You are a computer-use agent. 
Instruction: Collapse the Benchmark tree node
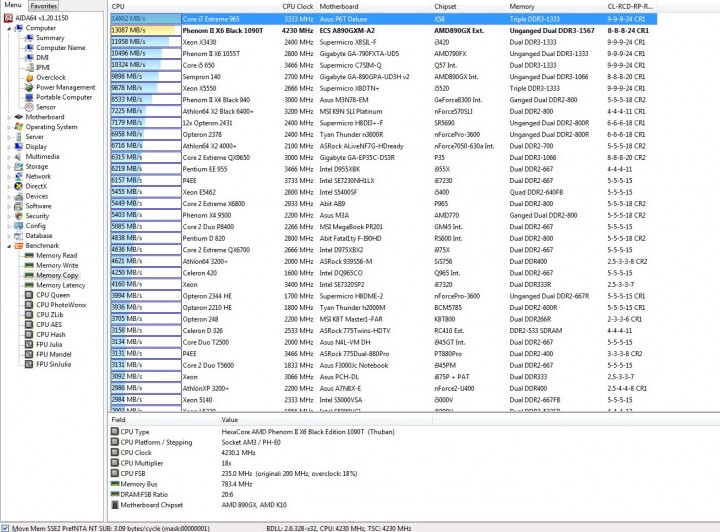click(x=9, y=246)
